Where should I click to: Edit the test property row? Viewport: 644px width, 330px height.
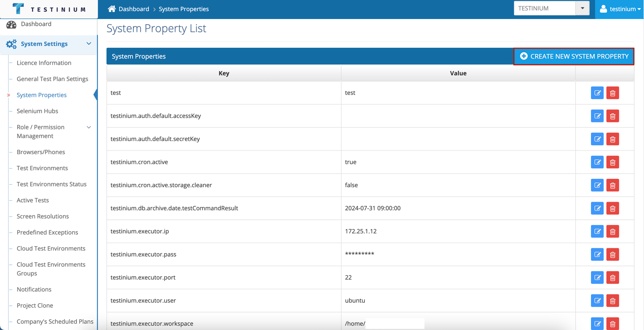(597, 93)
